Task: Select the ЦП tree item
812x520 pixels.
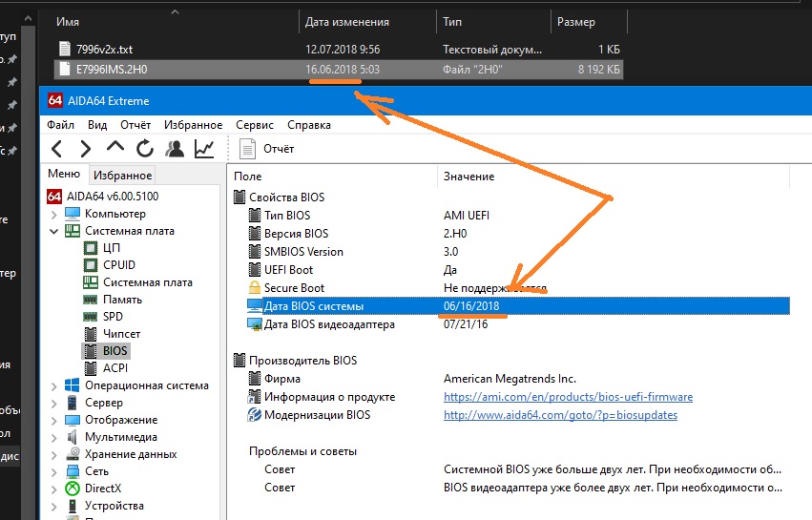Action: pos(112,248)
